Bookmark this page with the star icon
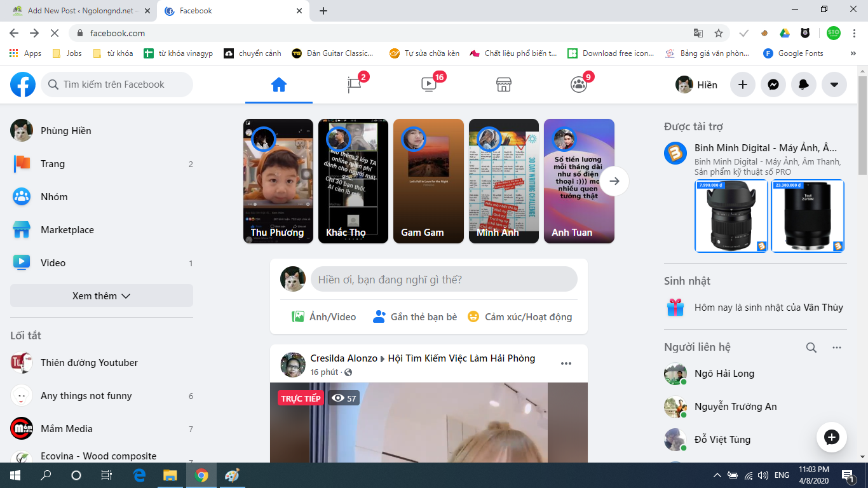The height and width of the screenshot is (488, 868). tap(719, 33)
